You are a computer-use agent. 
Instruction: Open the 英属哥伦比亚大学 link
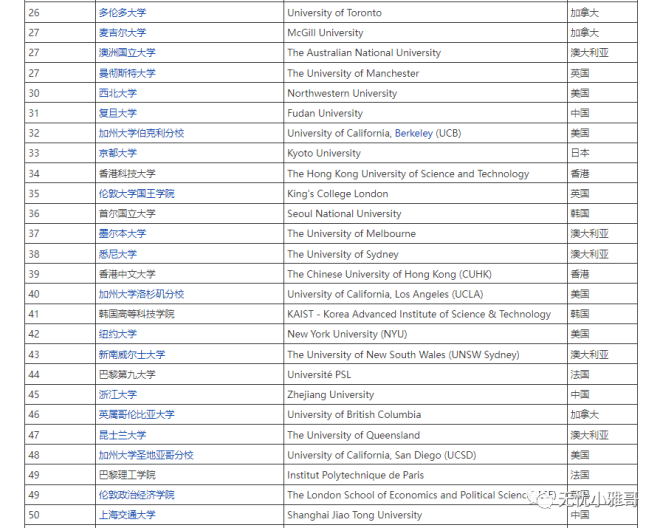click(135, 414)
